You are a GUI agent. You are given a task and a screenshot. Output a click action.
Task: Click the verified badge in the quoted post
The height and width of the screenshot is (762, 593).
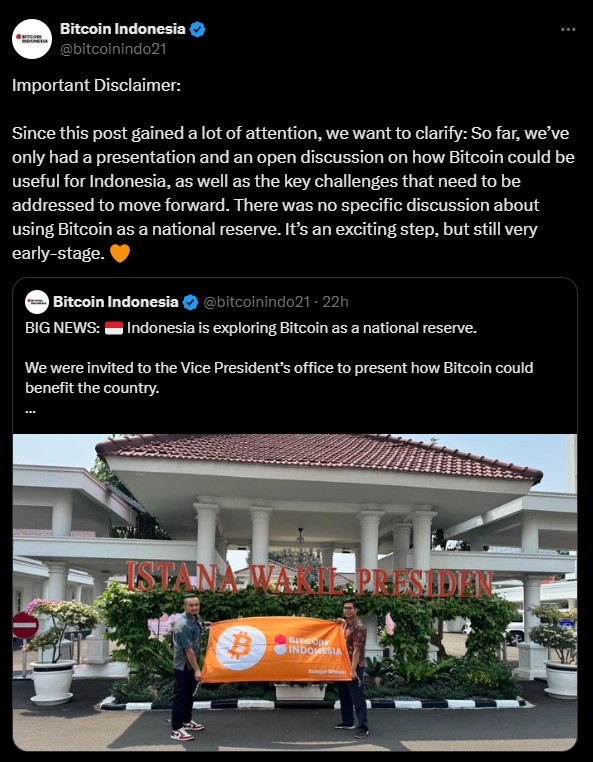[x=191, y=302]
